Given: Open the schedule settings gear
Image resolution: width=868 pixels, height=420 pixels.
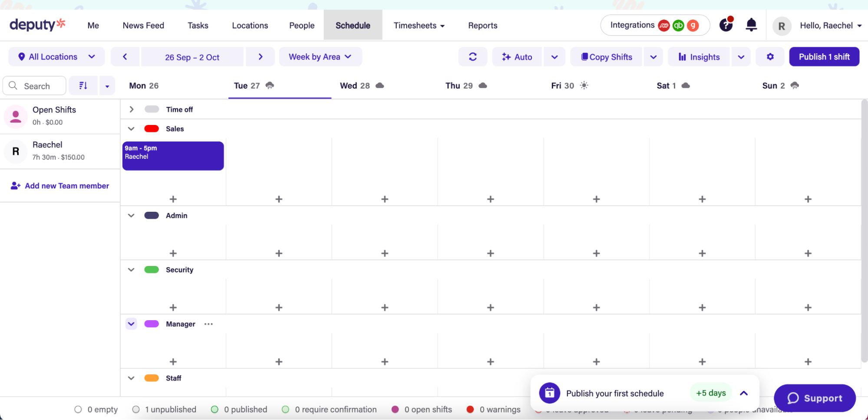Looking at the screenshot, I should (769, 56).
